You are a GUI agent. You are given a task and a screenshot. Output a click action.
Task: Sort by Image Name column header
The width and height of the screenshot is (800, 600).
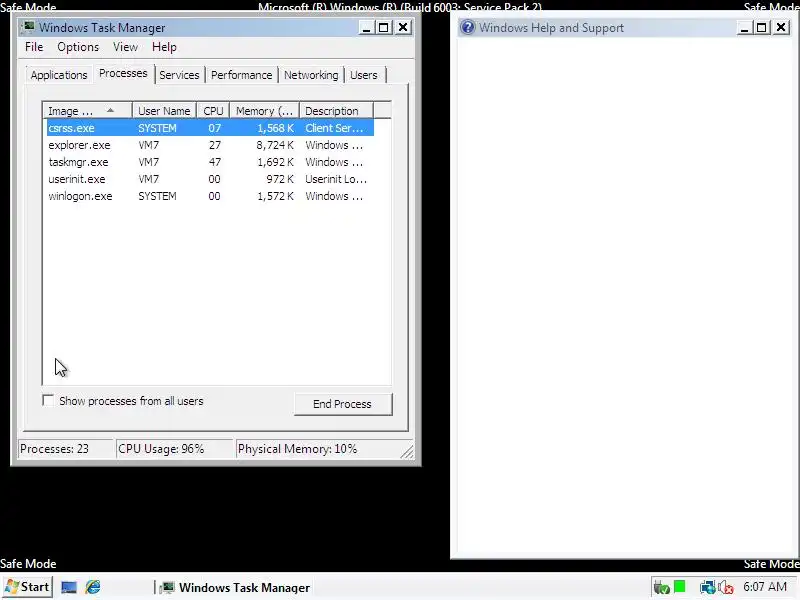point(88,111)
